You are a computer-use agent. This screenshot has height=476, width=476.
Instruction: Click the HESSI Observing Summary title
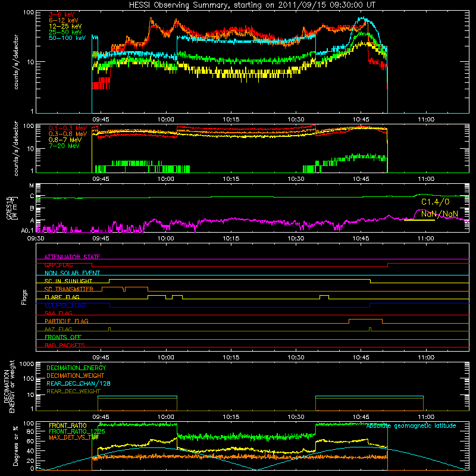tap(252, 5)
